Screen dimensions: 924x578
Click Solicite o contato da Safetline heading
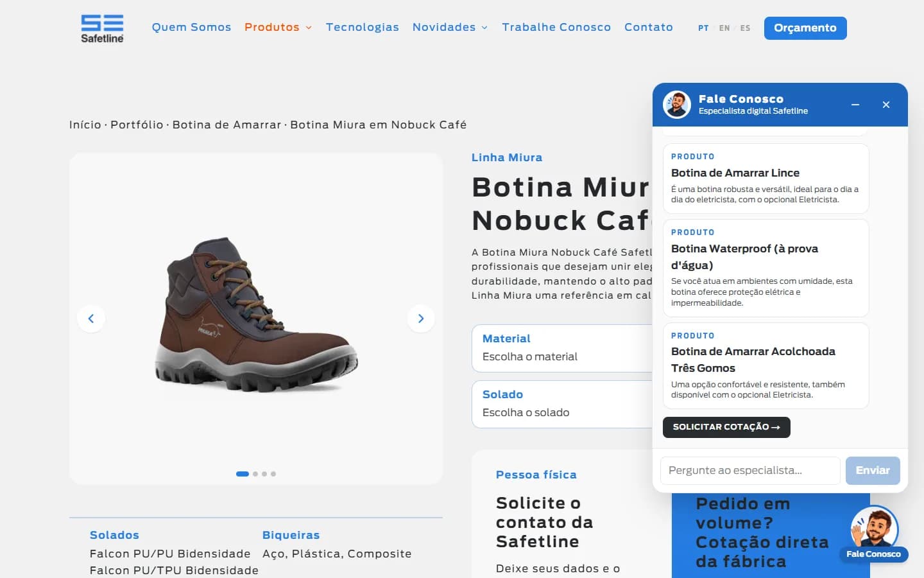(544, 522)
